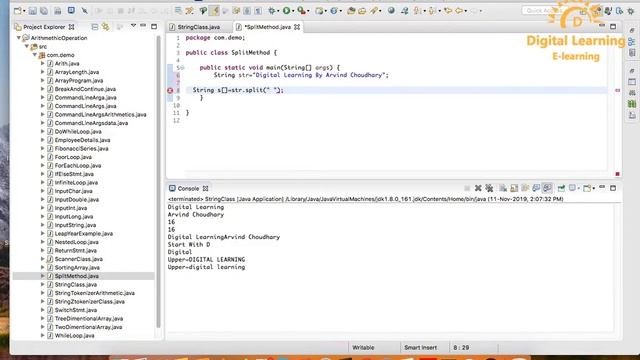Click Clear Console icon
The height and width of the screenshot is (360, 640).
[x=503, y=188]
